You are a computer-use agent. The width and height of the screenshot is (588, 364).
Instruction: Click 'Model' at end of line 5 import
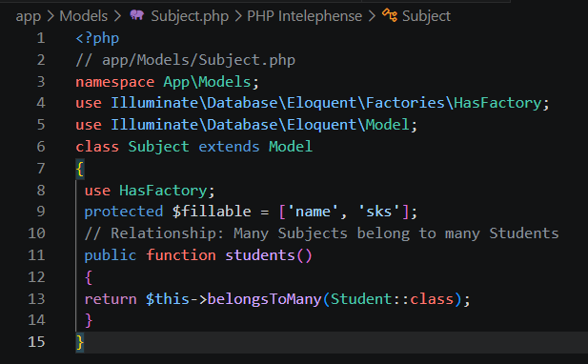(x=387, y=125)
